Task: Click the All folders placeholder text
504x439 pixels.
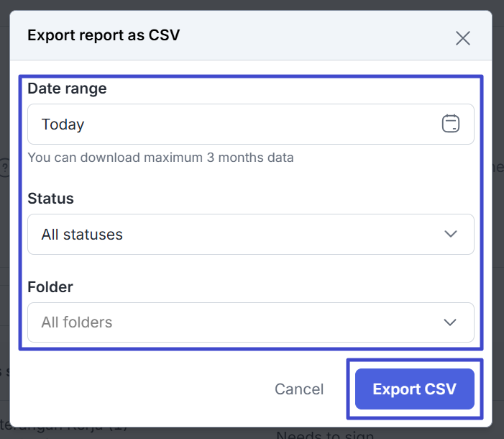Action: (x=77, y=322)
